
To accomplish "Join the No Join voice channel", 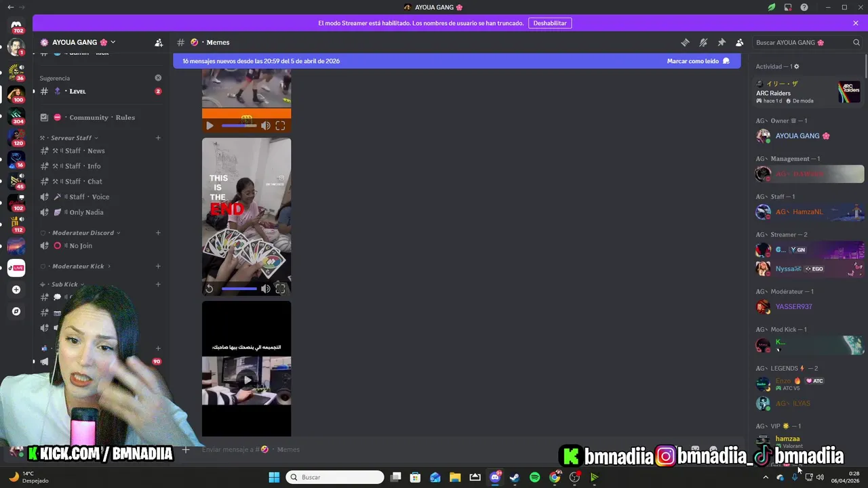I will click(x=97, y=245).
